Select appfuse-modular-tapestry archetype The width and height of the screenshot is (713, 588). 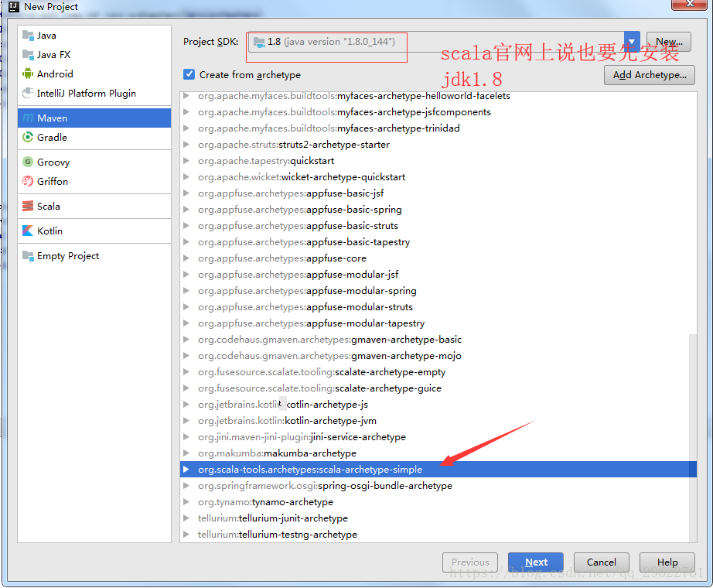click(438, 323)
